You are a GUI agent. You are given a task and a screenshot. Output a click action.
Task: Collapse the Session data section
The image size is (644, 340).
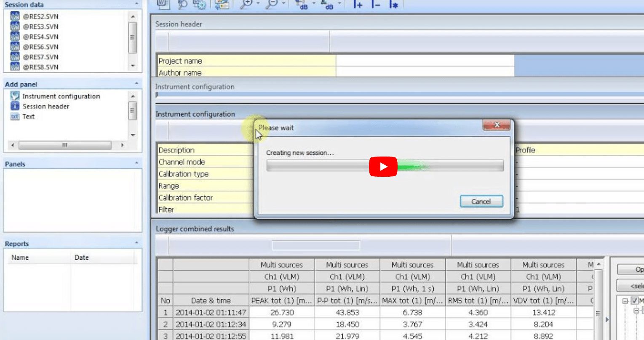pos(136,4)
